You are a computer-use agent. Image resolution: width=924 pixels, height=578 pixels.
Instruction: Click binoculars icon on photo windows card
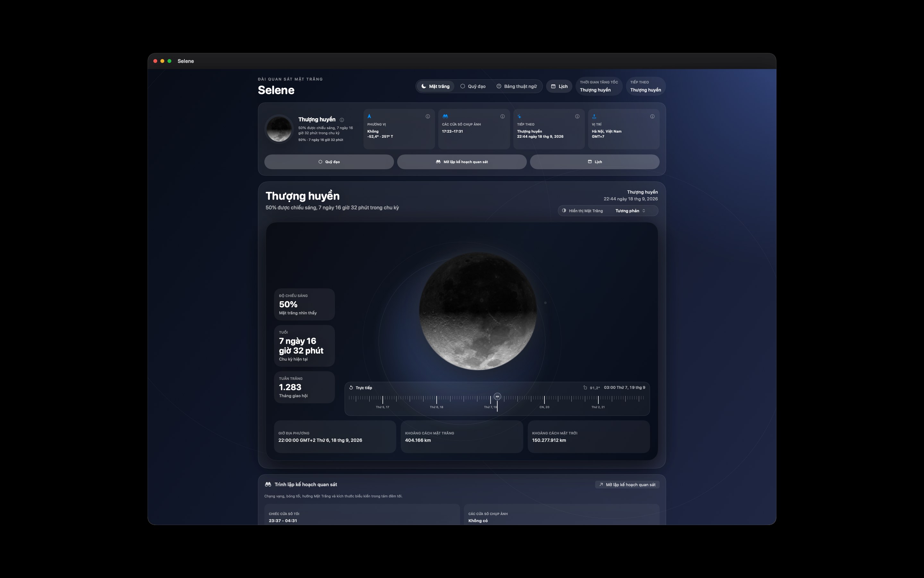point(445,116)
